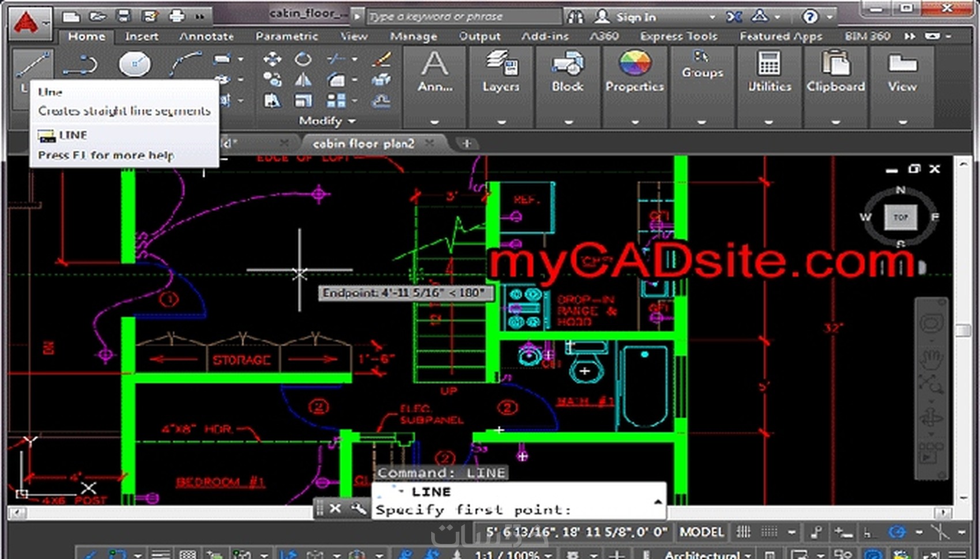Select the Stretch tool in Modify panel

pyautogui.click(x=272, y=101)
